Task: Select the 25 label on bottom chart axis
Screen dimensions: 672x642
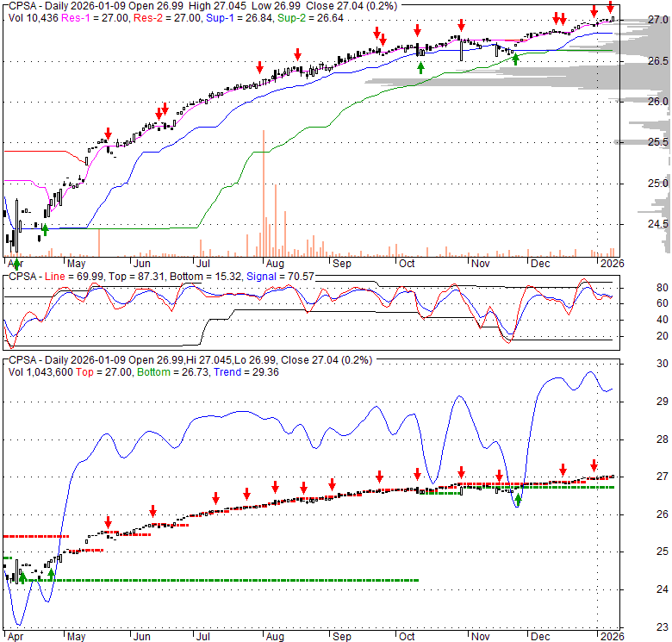Action: coord(663,552)
